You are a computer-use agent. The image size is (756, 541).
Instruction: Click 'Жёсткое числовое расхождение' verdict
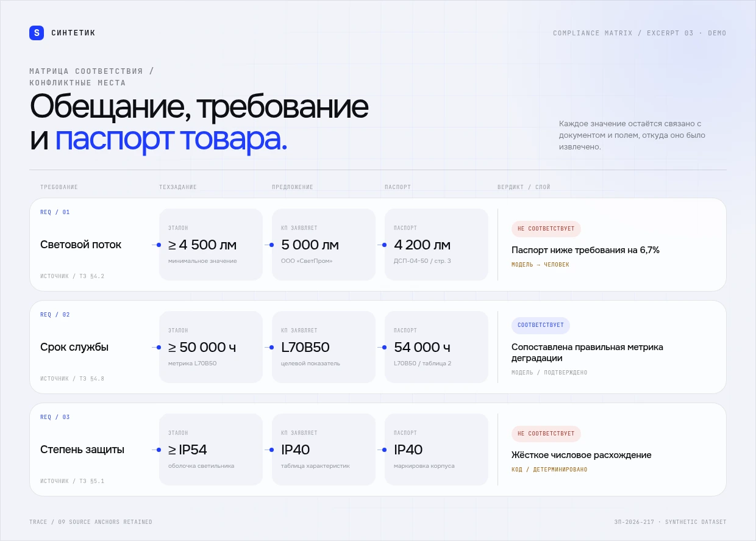click(582, 455)
